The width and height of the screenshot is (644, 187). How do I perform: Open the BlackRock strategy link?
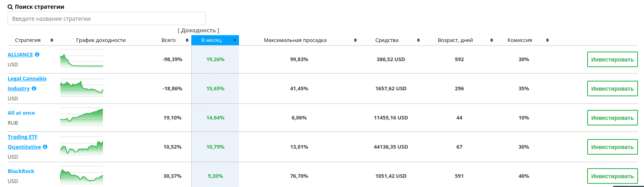21,171
